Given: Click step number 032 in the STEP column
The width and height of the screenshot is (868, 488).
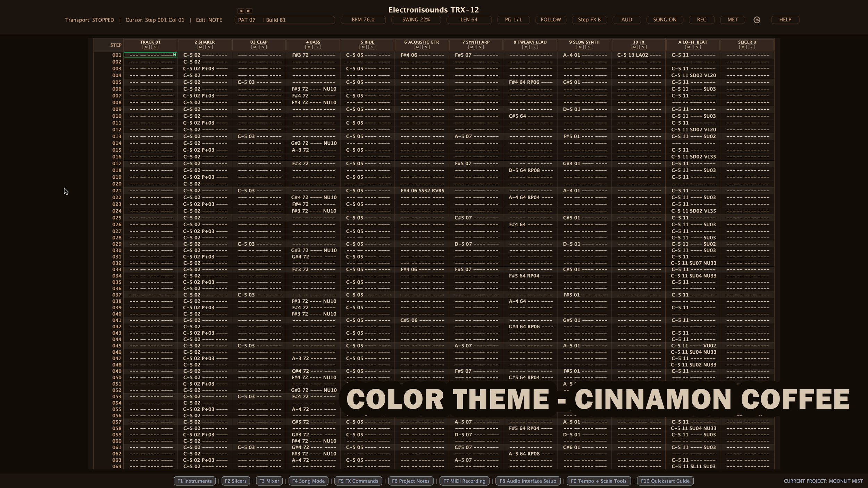Looking at the screenshot, I should point(117,263).
